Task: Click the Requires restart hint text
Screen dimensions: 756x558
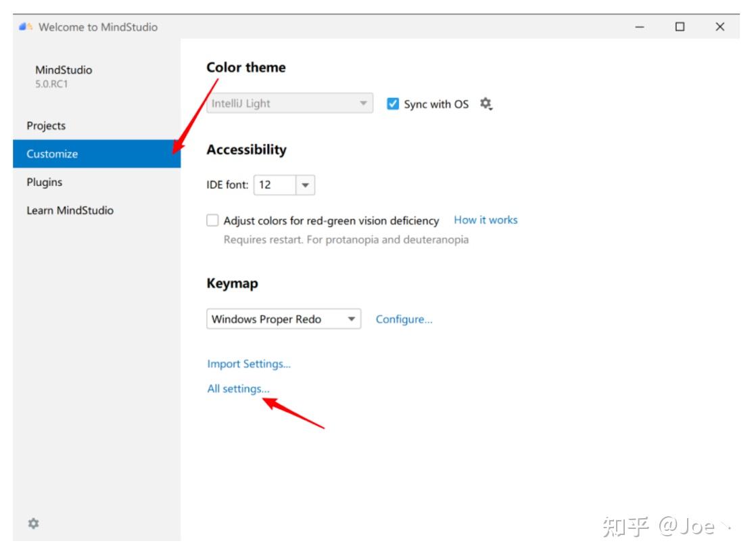Action: point(346,239)
